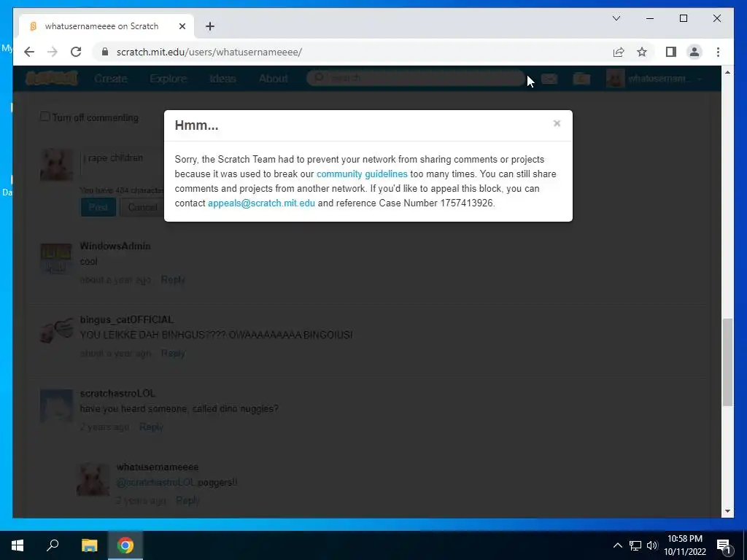747x560 pixels.
Task: Open a new browser tab
Action: coord(210,26)
